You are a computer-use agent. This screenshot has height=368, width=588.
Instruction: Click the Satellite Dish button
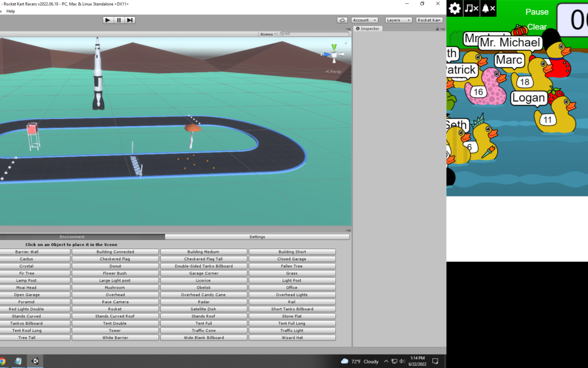(204, 309)
